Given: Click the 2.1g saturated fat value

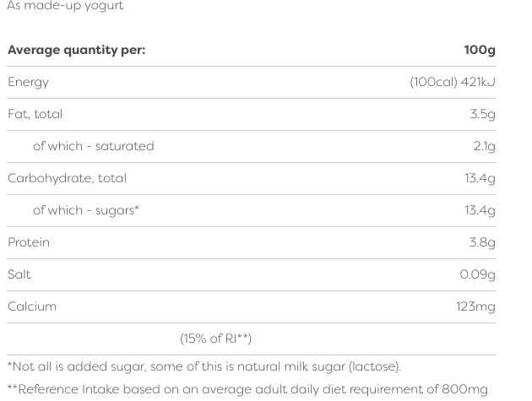Looking at the screenshot, I should [484, 146].
